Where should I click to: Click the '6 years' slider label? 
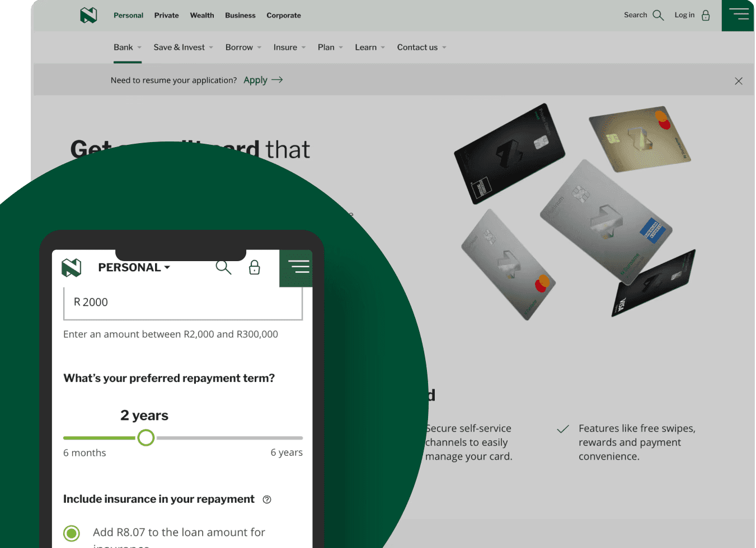[x=287, y=452]
